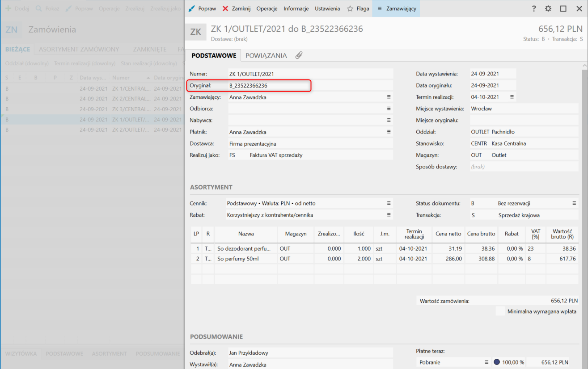
Task: Click the Numer field ZK 1/OUTLET/2021
Action: point(310,74)
